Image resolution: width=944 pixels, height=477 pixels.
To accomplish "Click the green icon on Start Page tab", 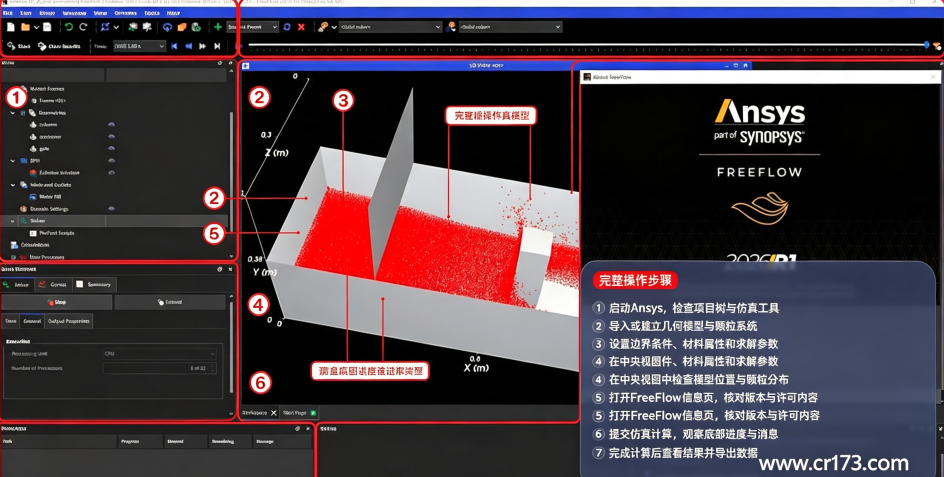I will coord(313,413).
